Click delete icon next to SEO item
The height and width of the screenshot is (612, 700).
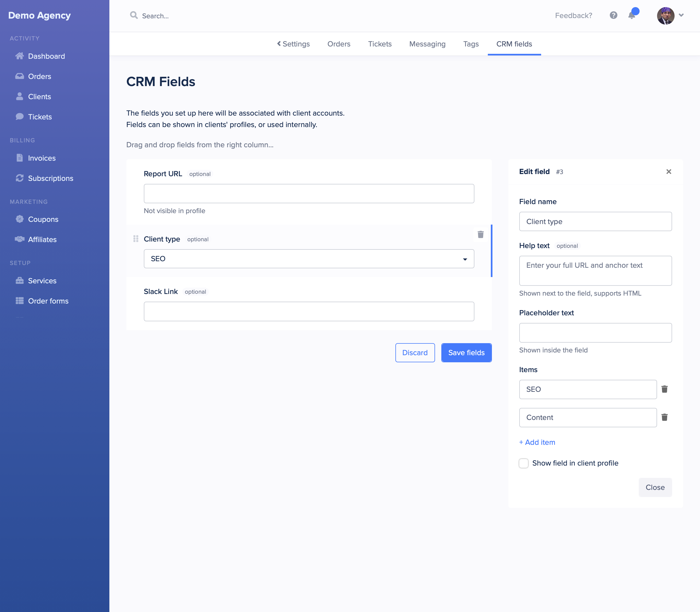coord(665,389)
